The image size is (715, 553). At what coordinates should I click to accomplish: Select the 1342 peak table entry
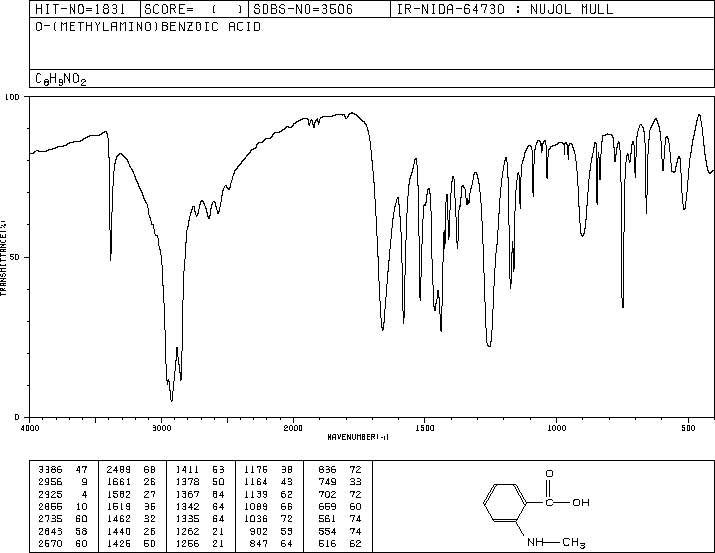coord(200,506)
